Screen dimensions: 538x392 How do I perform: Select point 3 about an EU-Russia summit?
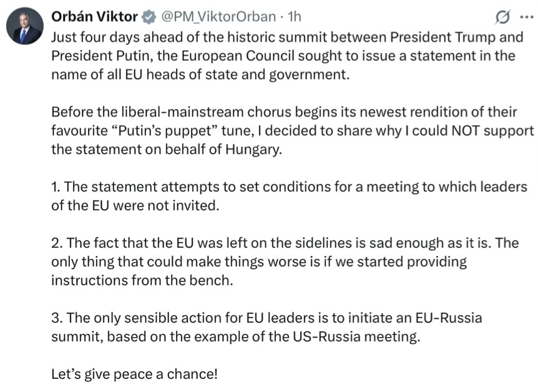(x=267, y=327)
